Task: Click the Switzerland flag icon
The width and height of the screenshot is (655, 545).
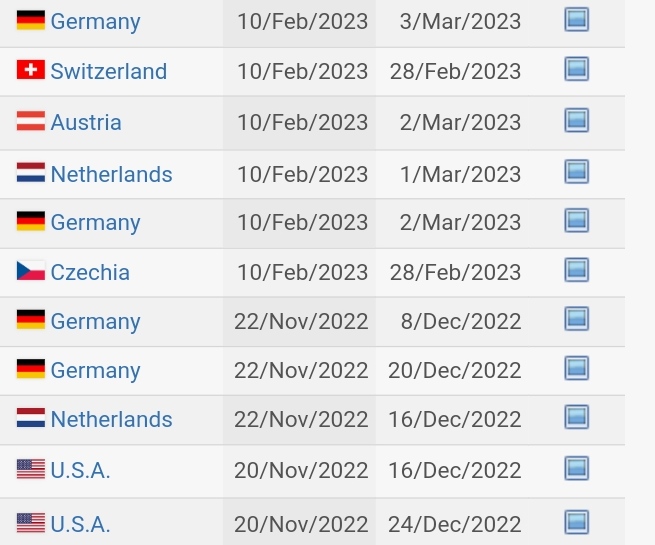Action: [31, 69]
